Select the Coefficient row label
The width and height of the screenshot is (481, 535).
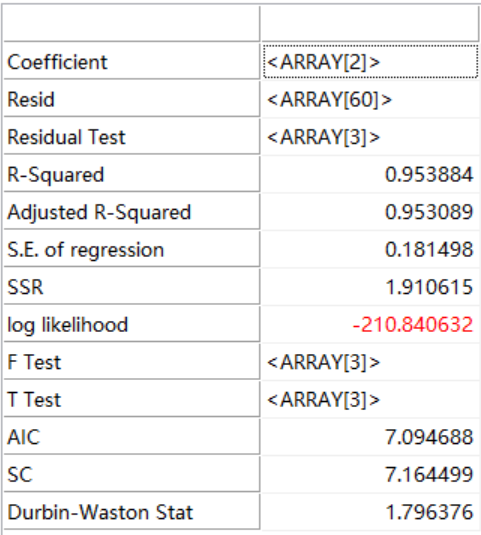pyautogui.click(x=132, y=62)
